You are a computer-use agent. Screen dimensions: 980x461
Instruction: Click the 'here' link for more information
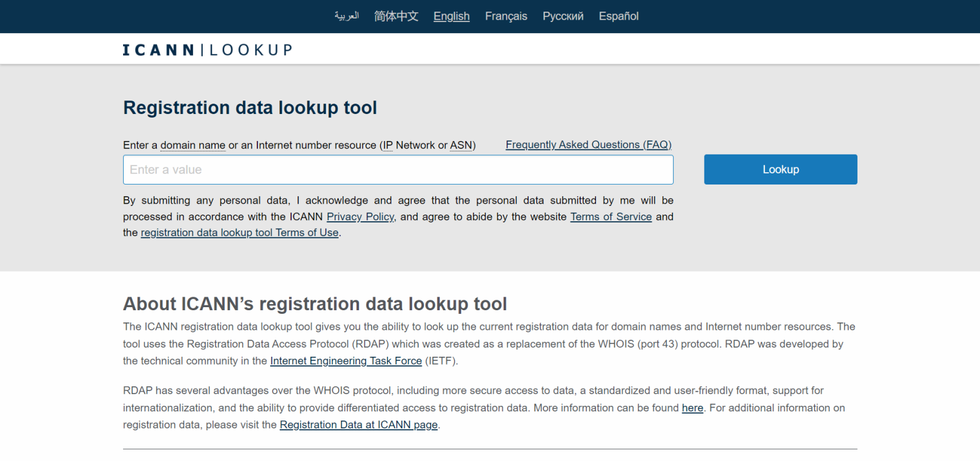pos(692,408)
